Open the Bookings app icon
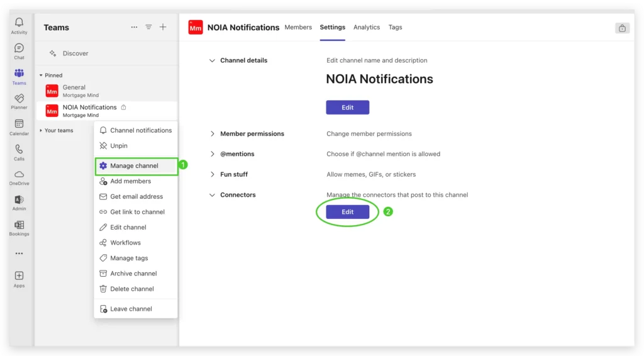The height and width of the screenshot is (356, 644). point(19,226)
